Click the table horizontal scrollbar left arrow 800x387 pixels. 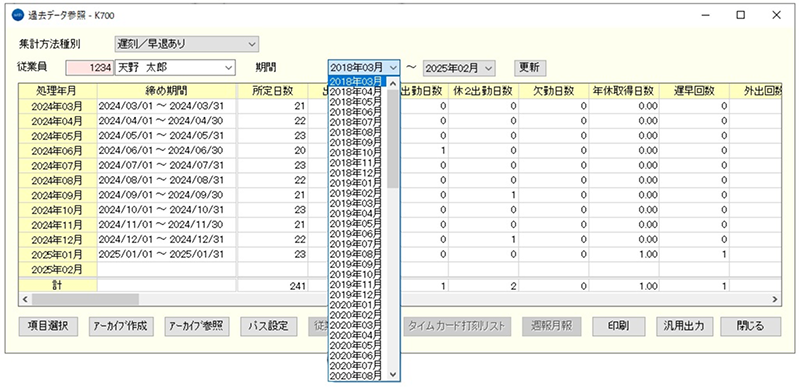click(x=24, y=299)
